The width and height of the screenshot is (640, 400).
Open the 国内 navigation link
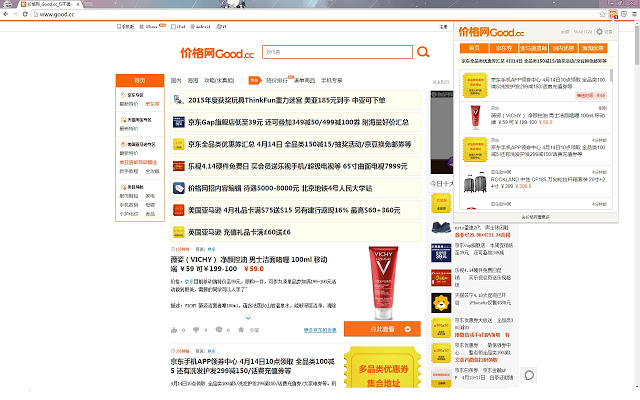176,80
